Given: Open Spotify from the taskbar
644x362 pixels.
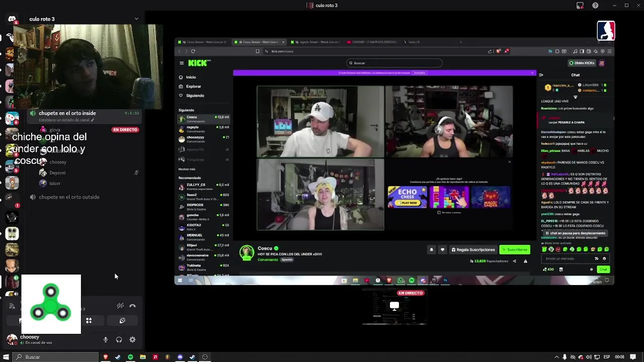Looking at the screenshot, I should coord(130,357).
